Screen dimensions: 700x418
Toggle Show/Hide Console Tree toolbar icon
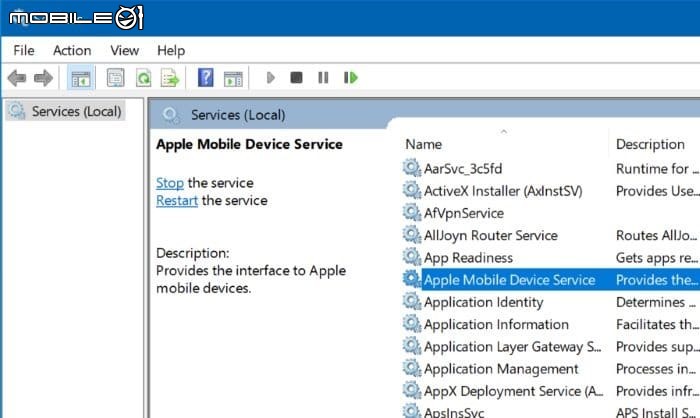pos(81,78)
